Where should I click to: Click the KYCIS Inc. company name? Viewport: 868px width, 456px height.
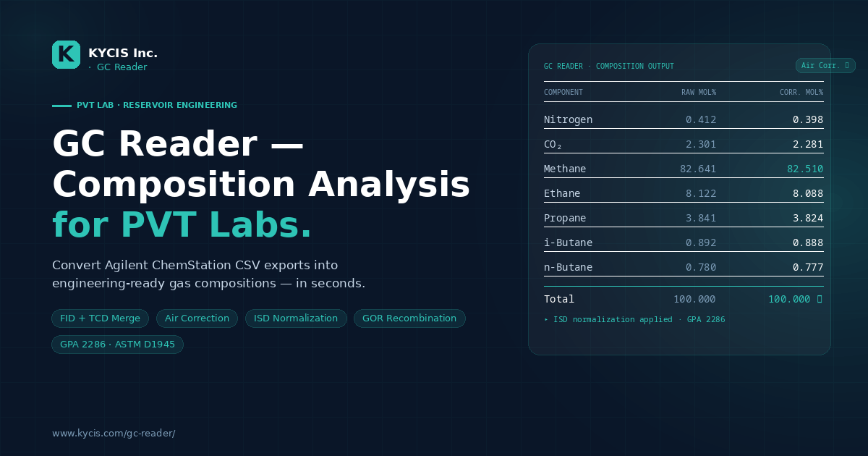123,53
